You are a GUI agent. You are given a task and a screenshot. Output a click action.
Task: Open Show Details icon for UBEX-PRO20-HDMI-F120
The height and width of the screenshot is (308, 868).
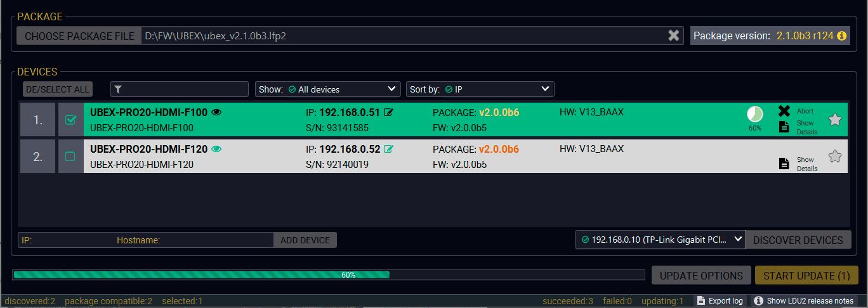tap(784, 164)
